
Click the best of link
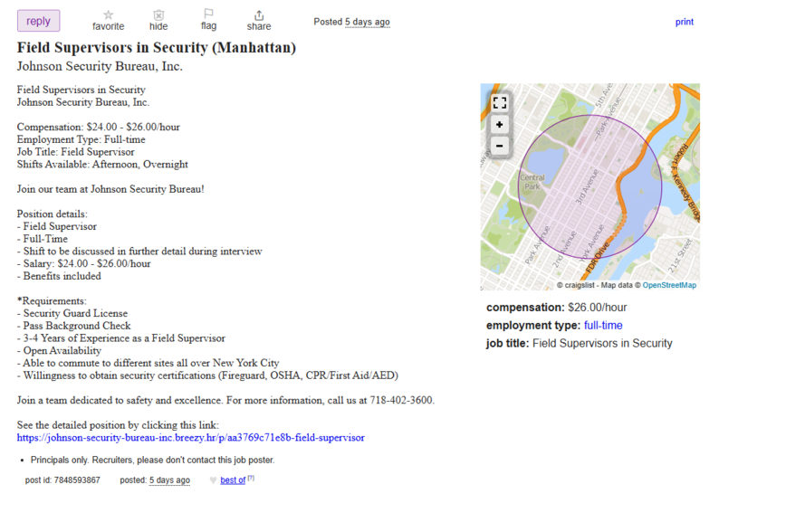[233, 480]
